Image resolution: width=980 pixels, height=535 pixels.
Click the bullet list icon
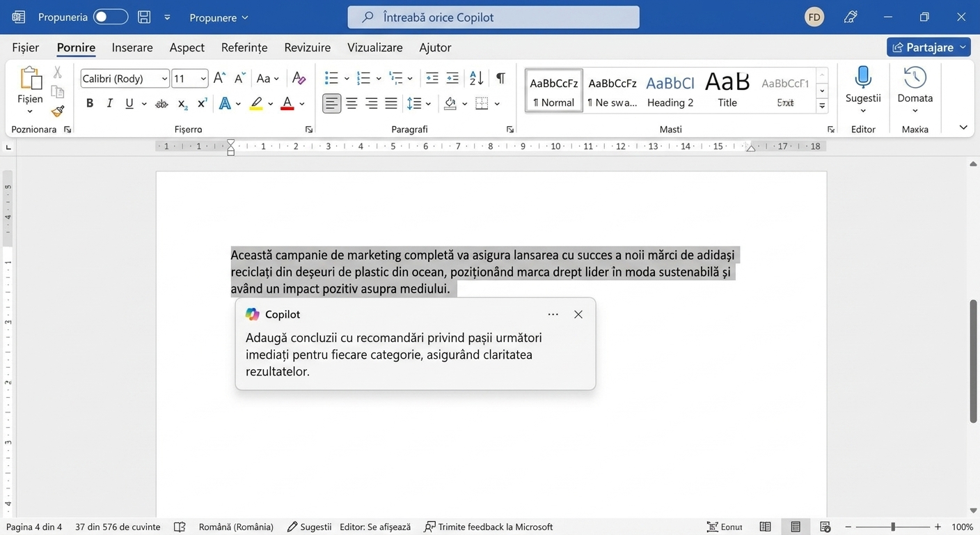click(331, 78)
